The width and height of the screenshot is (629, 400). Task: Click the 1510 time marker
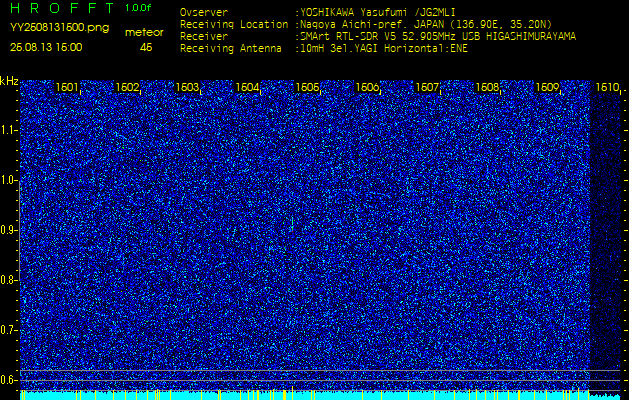coord(607,87)
